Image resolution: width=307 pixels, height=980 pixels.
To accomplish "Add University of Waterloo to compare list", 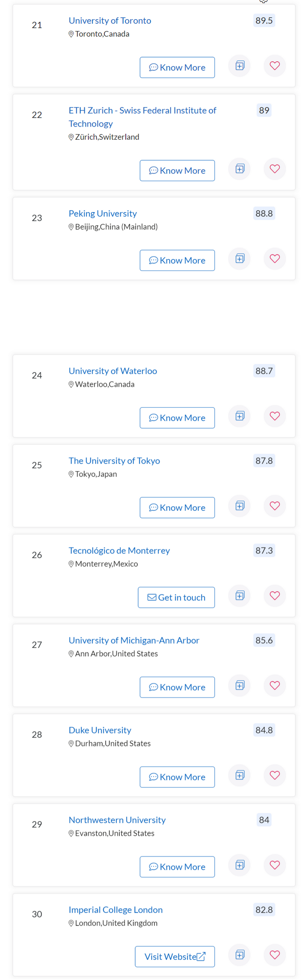I will coord(240,416).
